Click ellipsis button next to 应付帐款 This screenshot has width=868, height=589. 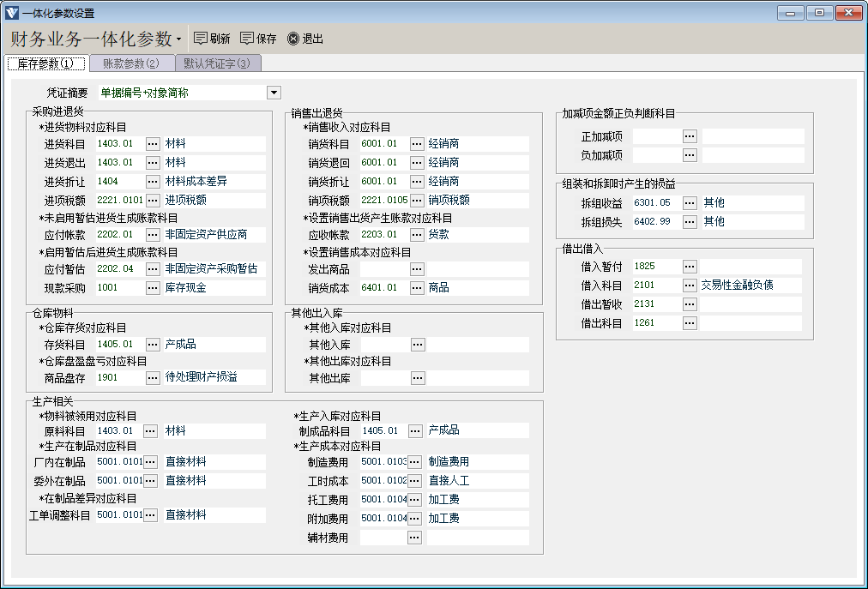[153, 235]
